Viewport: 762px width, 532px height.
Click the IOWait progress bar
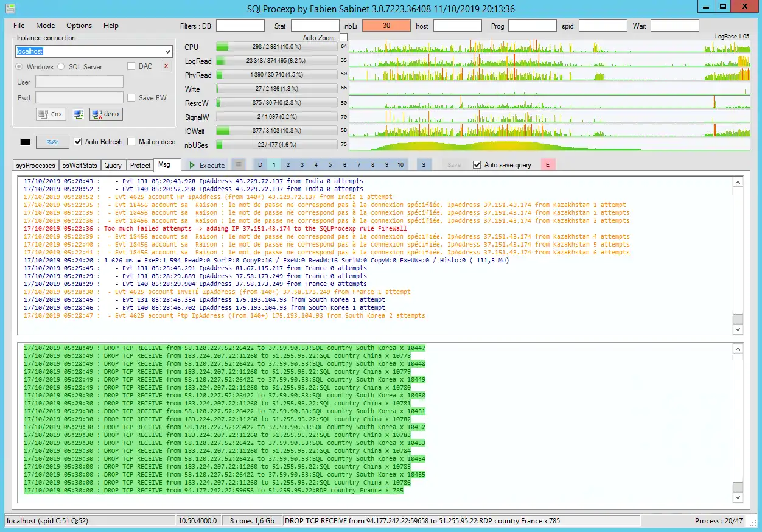(x=276, y=131)
